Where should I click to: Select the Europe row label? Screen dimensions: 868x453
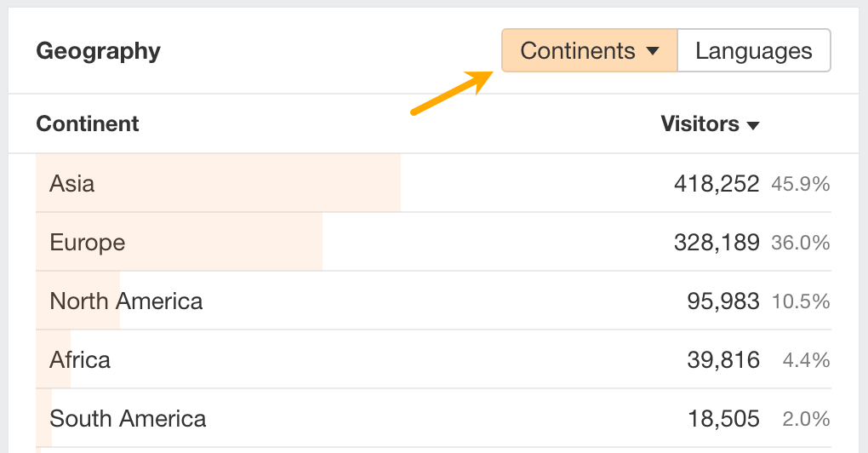[88, 243]
